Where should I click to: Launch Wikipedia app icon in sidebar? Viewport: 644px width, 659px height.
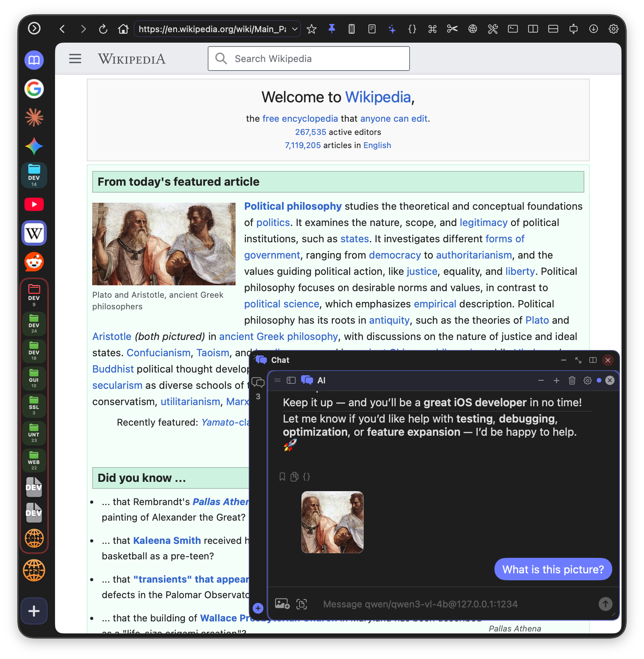click(x=34, y=233)
